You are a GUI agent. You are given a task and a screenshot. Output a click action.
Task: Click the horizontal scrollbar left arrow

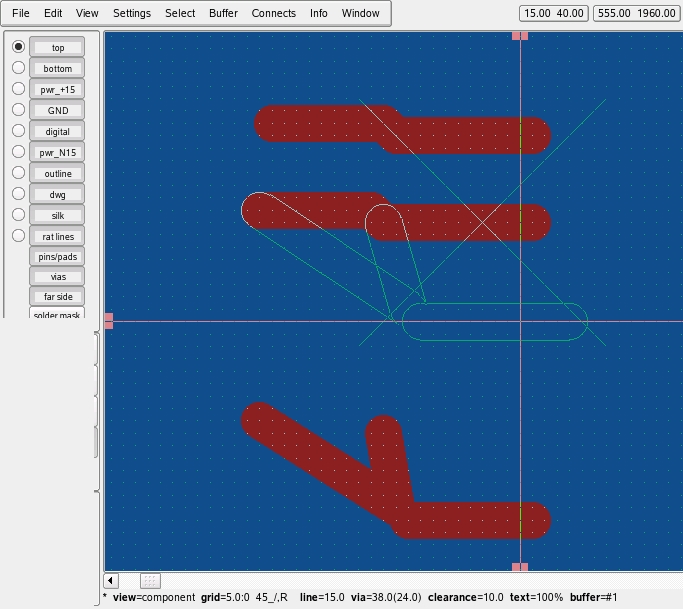[111, 581]
